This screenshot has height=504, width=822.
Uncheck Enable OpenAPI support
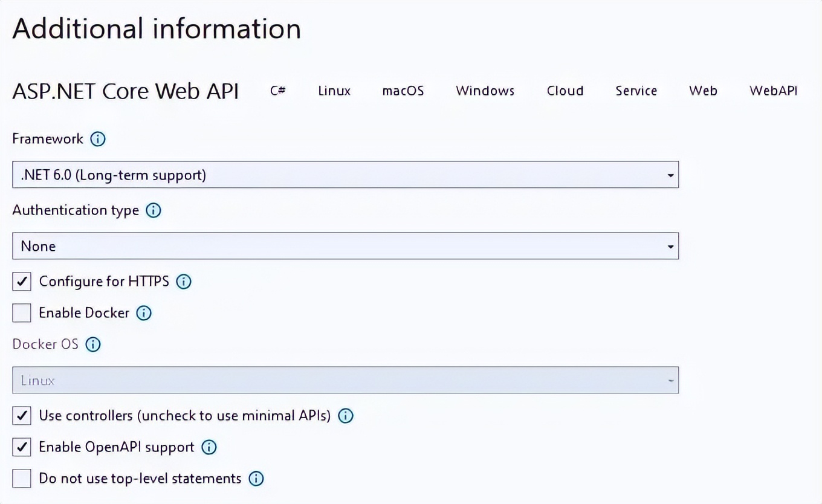[x=21, y=447]
